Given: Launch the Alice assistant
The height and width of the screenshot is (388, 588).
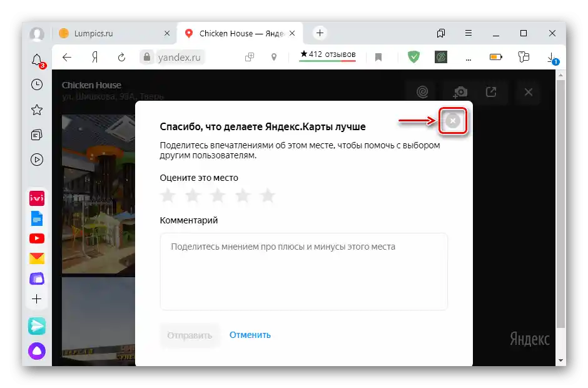Looking at the screenshot, I should tap(37, 351).
